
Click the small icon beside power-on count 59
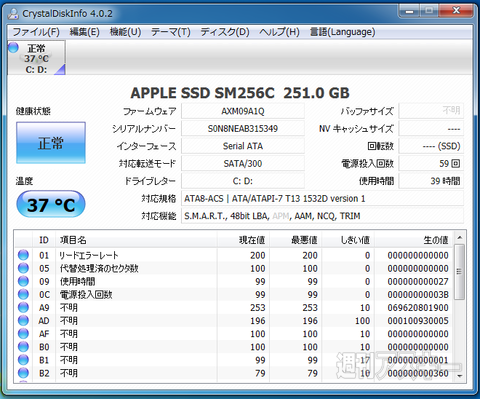(456, 164)
